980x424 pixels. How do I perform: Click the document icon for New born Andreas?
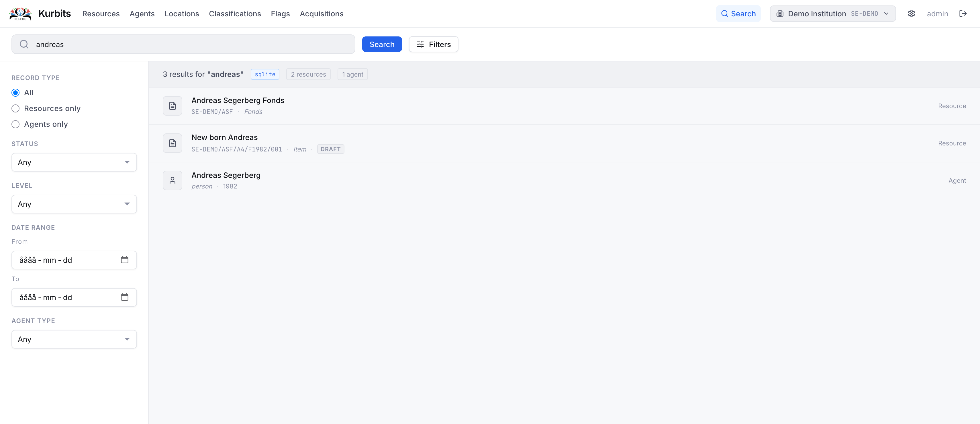click(x=172, y=143)
